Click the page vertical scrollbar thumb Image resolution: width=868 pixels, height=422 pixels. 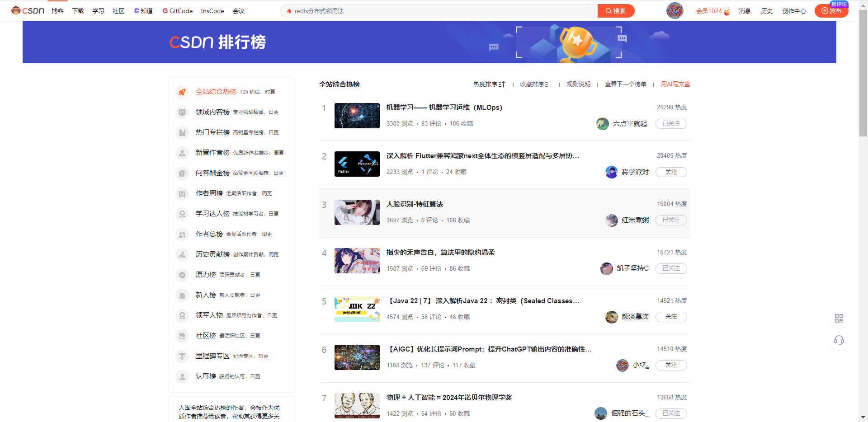(x=863, y=73)
